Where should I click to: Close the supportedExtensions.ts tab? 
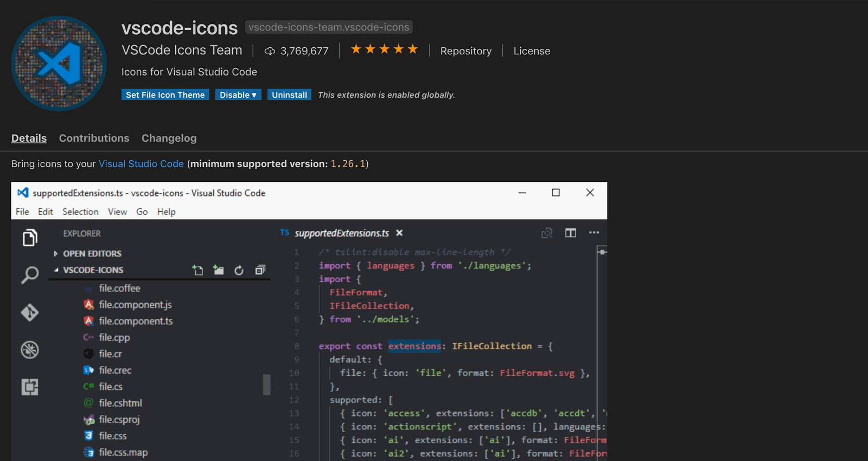(x=399, y=233)
